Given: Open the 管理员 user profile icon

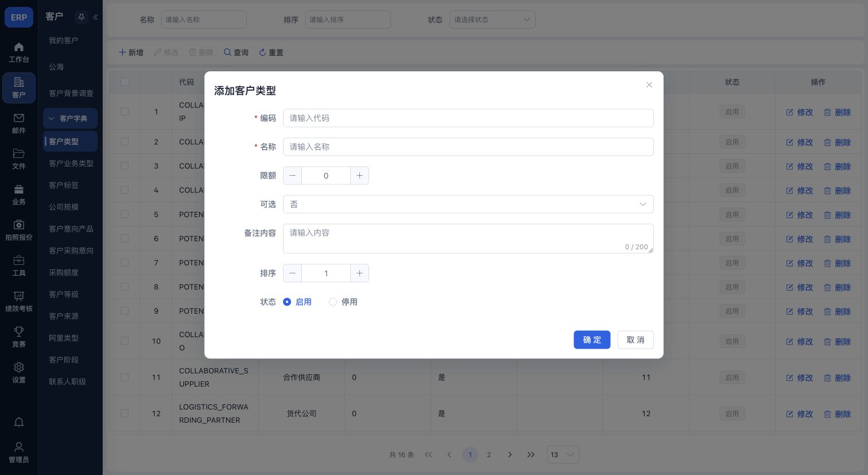Looking at the screenshot, I should 19,447.
